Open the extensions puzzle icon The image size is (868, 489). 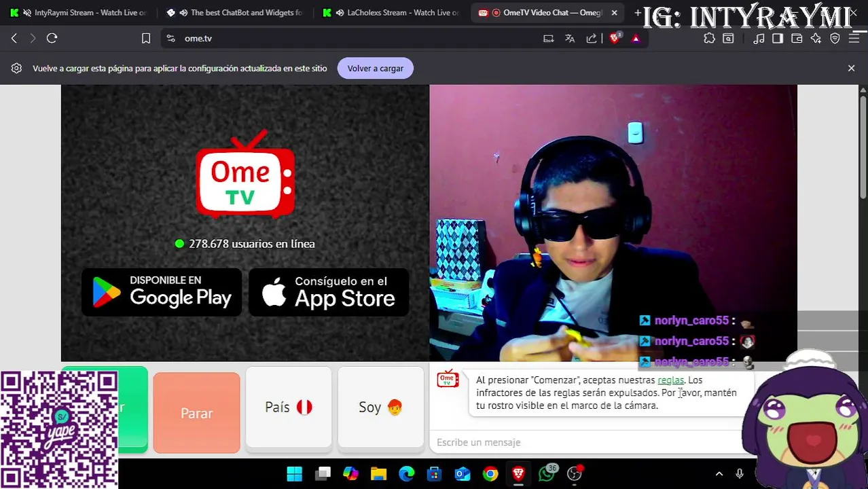[709, 39]
